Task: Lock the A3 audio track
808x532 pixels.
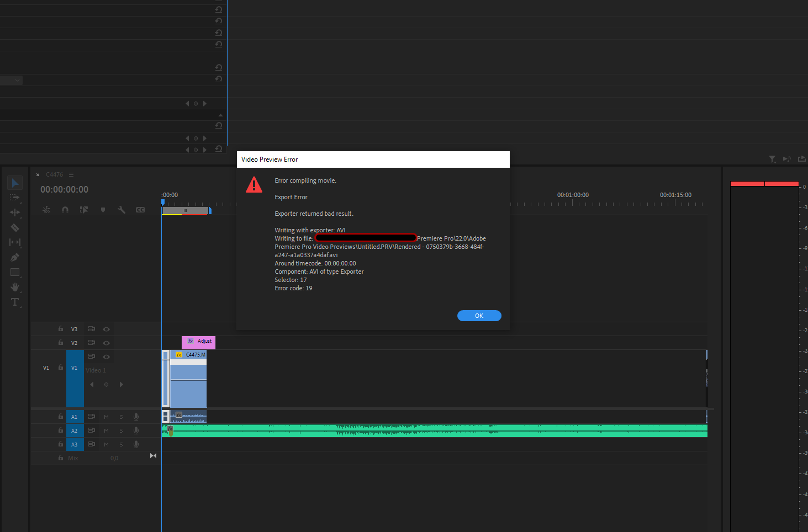Action: (60, 444)
